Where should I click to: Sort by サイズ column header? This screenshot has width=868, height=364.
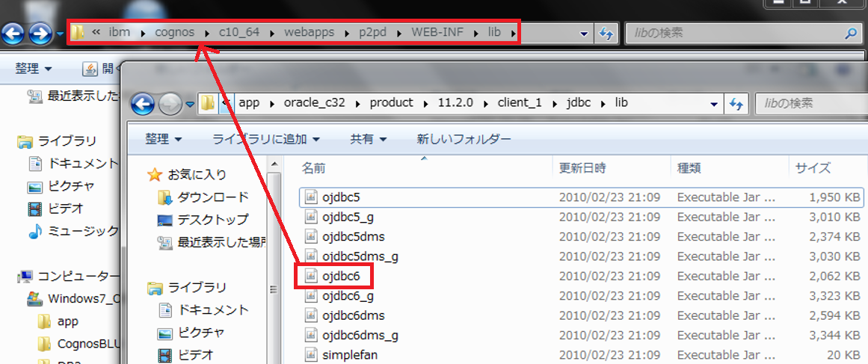click(x=813, y=168)
